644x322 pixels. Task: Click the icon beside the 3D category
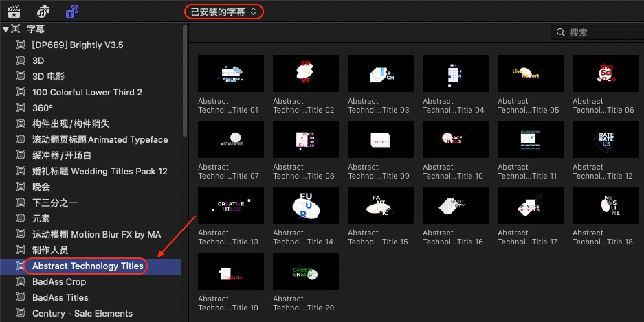(x=21, y=60)
